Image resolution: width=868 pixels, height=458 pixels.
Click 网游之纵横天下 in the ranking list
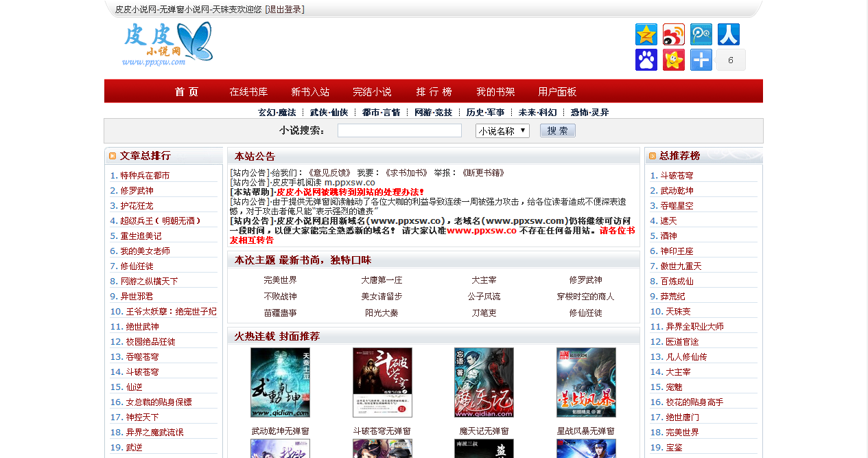tap(149, 282)
